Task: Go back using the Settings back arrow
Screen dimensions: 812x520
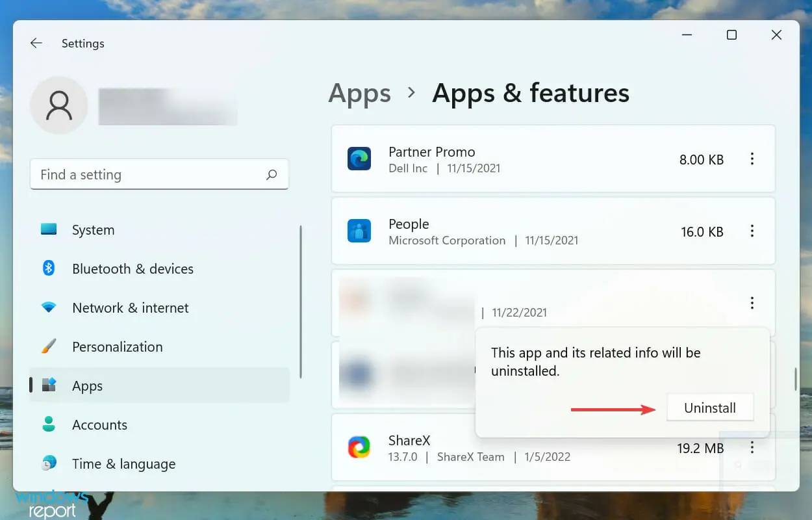Action: [x=36, y=44]
